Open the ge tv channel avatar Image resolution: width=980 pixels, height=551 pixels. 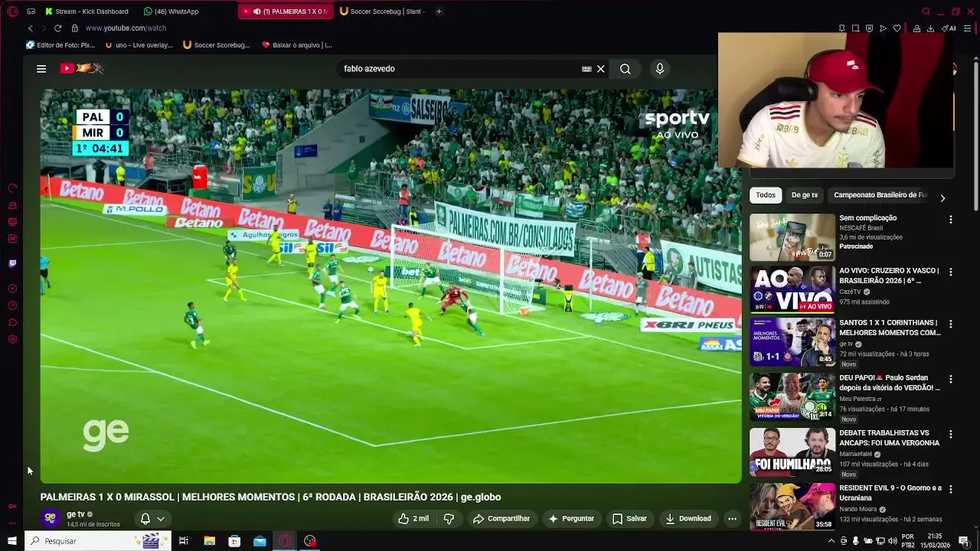point(51,518)
